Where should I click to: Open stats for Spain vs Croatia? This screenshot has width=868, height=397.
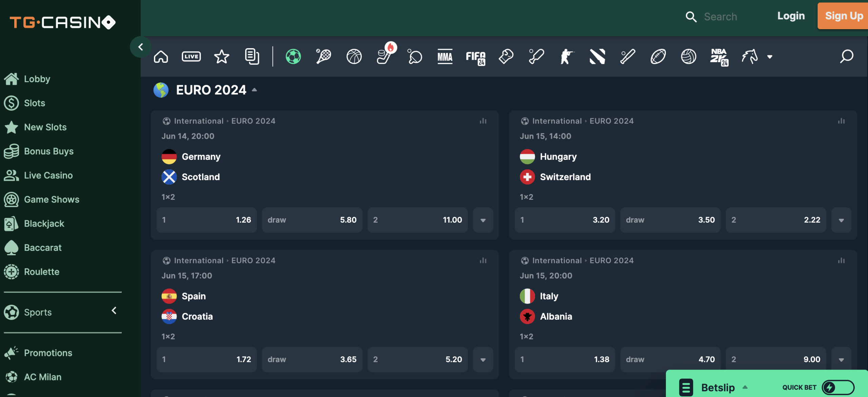tap(483, 261)
